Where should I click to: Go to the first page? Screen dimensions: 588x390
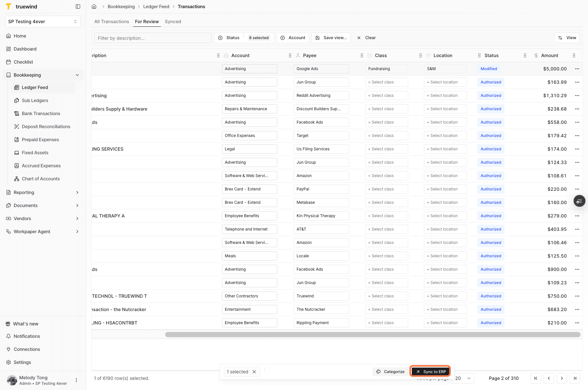536,378
